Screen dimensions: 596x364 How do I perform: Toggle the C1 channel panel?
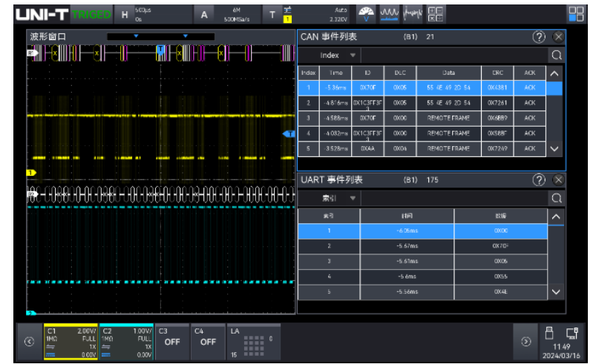pyautogui.click(x=70, y=341)
